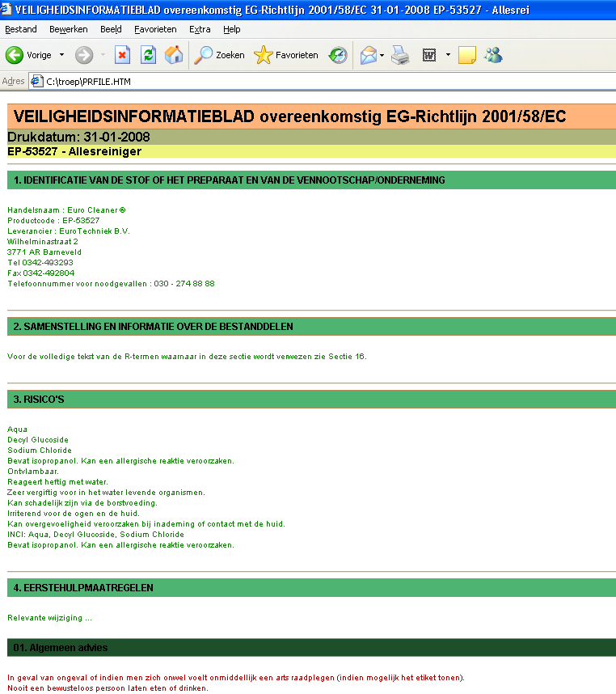Click the title bar Internet Explorer icon
Image resolution: width=616 pixels, height=694 pixels.
6,9
